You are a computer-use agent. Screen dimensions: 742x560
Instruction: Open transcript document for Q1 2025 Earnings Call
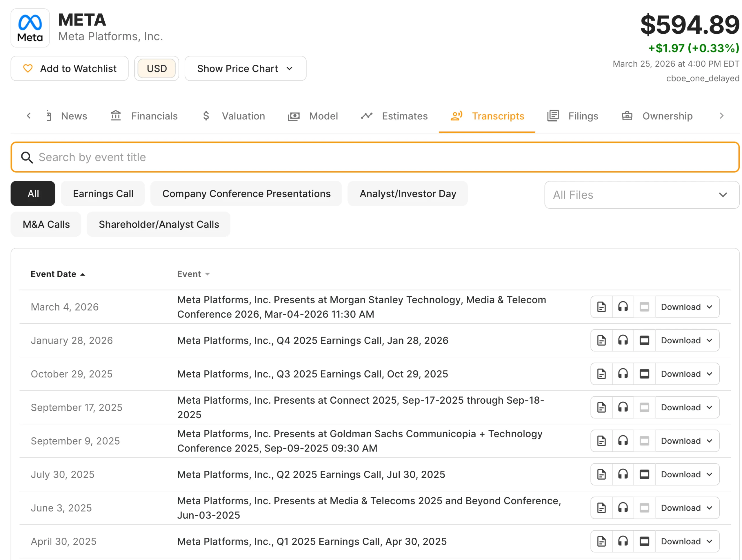(601, 541)
